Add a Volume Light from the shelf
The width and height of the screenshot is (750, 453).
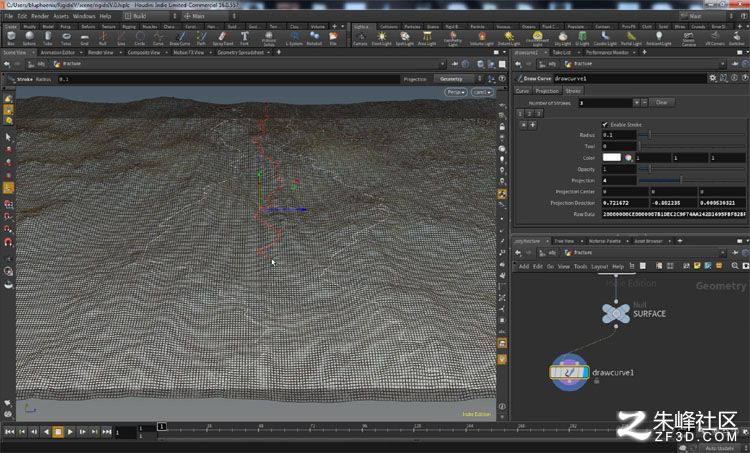pos(482,38)
